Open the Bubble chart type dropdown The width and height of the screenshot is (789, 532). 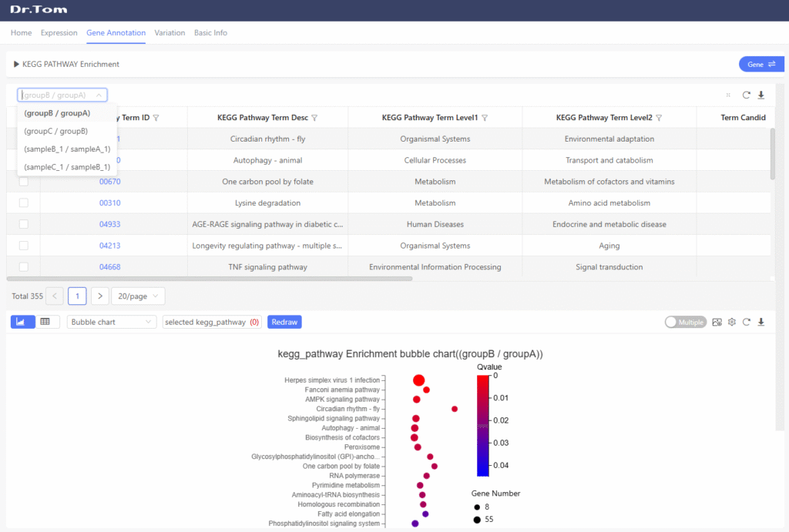point(112,322)
